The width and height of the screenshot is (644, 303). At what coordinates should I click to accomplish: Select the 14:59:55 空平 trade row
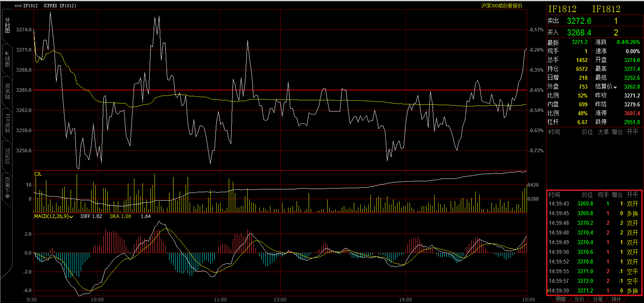pyautogui.click(x=593, y=272)
